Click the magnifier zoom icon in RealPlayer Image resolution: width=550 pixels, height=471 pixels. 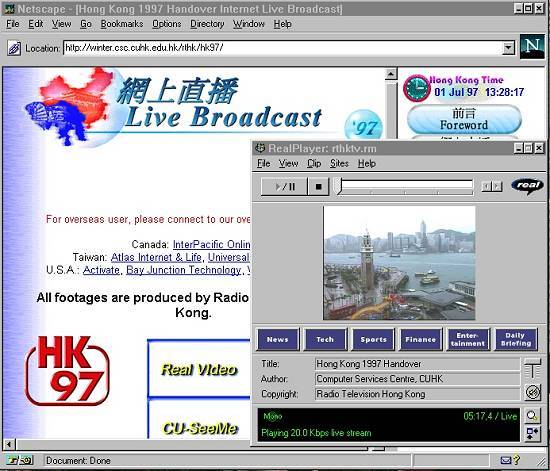coord(532,416)
